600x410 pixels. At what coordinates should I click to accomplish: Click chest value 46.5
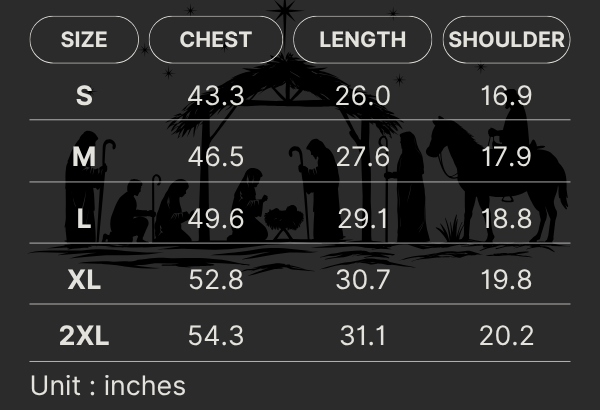click(x=216, y=158)
